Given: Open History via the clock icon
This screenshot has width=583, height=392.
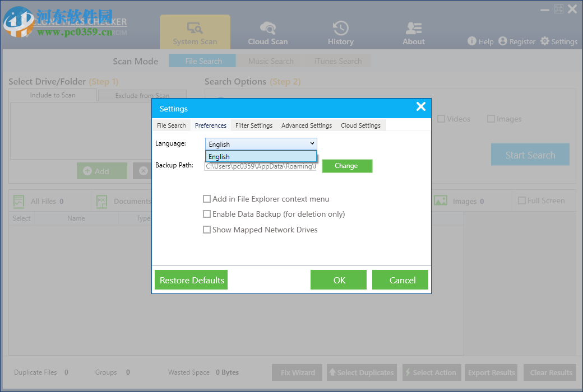Looking at the screenshot, I should [340, 27].
